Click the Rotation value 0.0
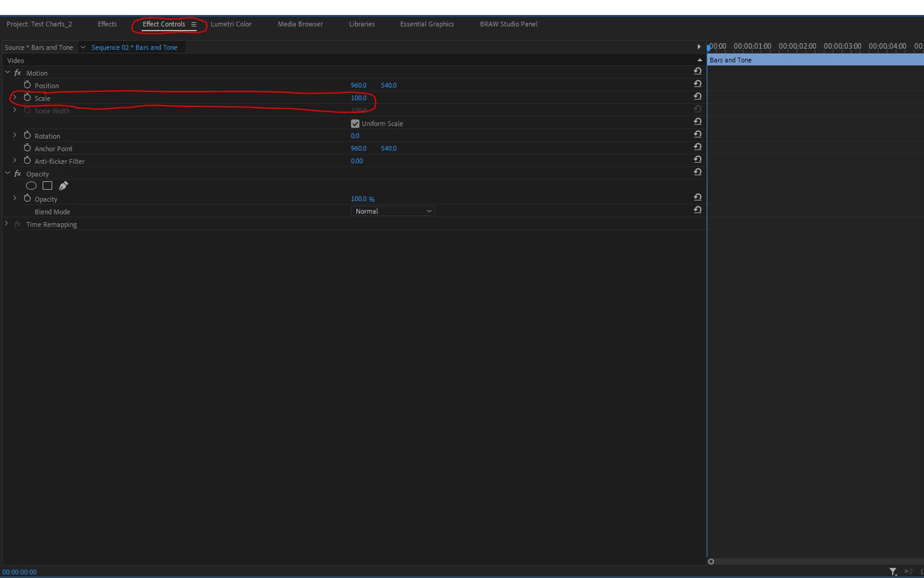Image resolution: width=924 pixels, height=578 pixels. click(x=355, y=136)
